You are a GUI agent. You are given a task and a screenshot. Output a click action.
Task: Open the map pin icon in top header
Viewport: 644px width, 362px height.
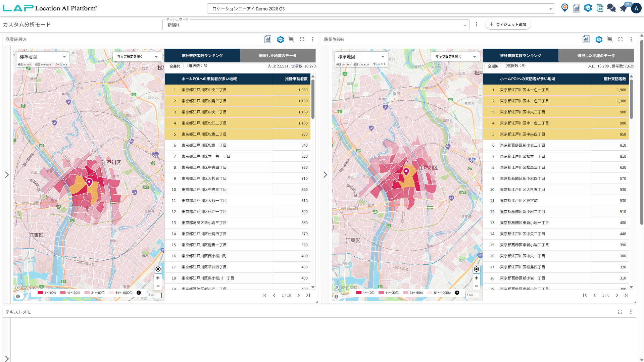(x=565, y=8)
